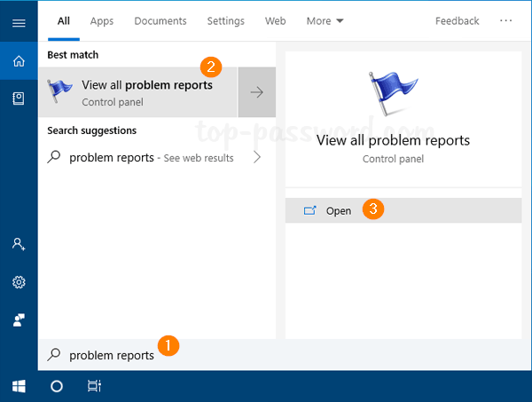Click the Open action in preview pane
The height and width of the screenshot is (402, 532).
pyautogui.click(x=338, y=211)
